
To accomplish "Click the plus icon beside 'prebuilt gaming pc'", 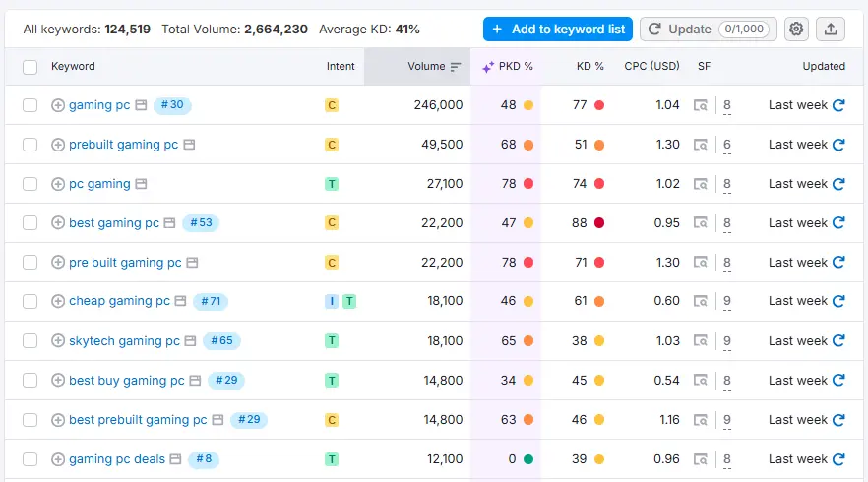I will pos(58,145).
